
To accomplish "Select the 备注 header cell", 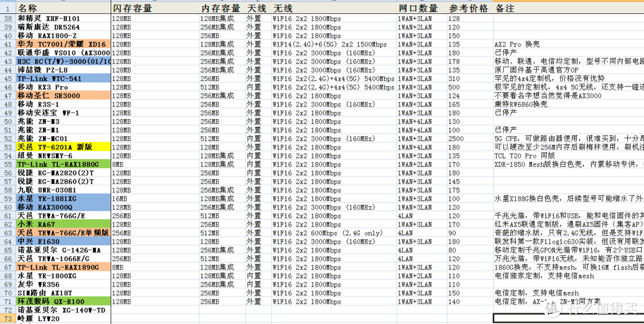I will [x=568, y=8].
